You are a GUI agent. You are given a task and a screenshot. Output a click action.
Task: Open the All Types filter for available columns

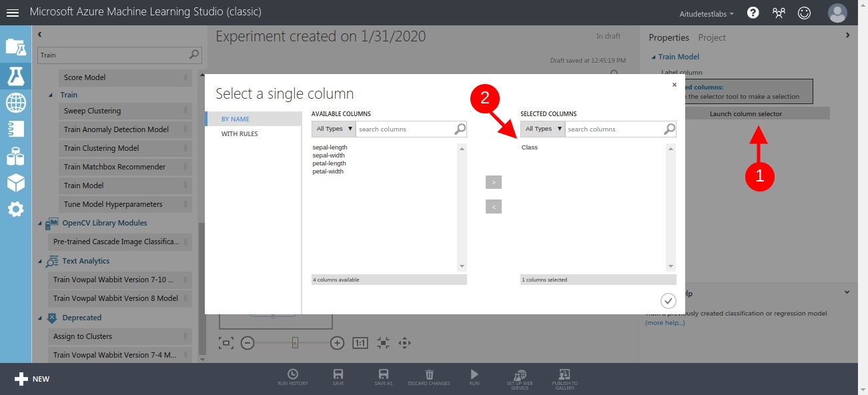333,128
